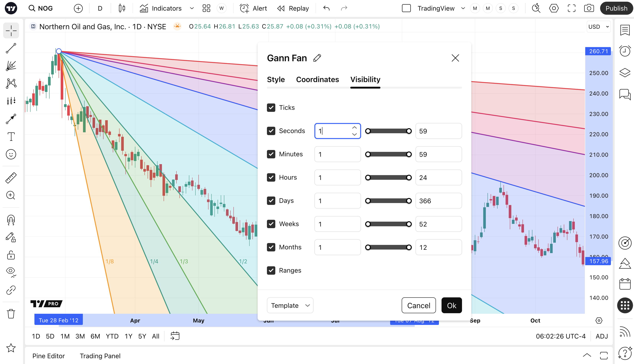Viewport: 634px width, 364px height.
Task: Disable the Hours visibility checkbox
Action: coord(271,178)
